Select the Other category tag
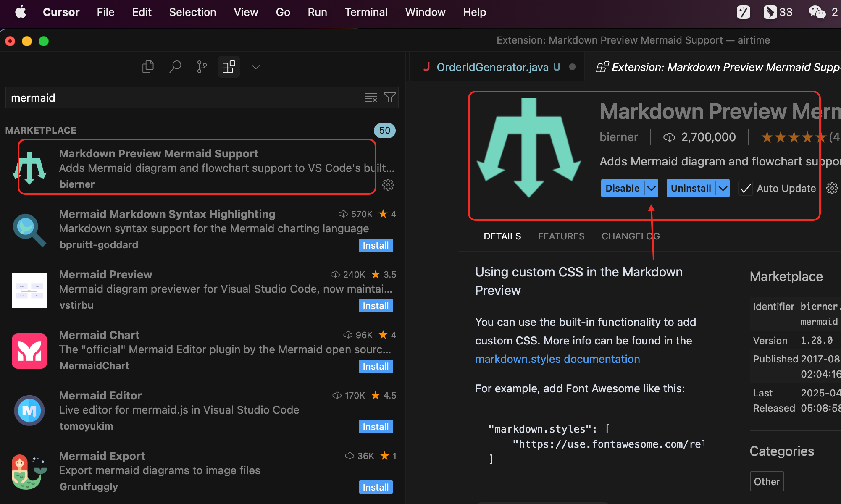841x504 pixels. (767, 481)
